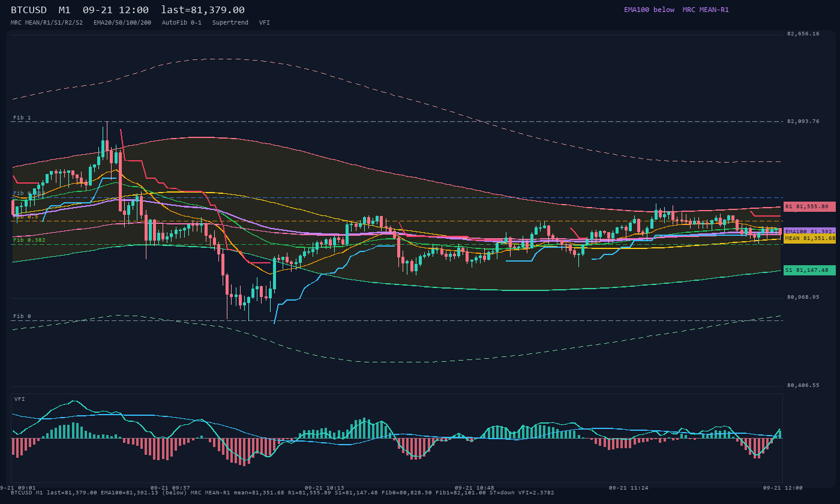Click the 09-21 11:24 time axis label

(x=629, y=488)
